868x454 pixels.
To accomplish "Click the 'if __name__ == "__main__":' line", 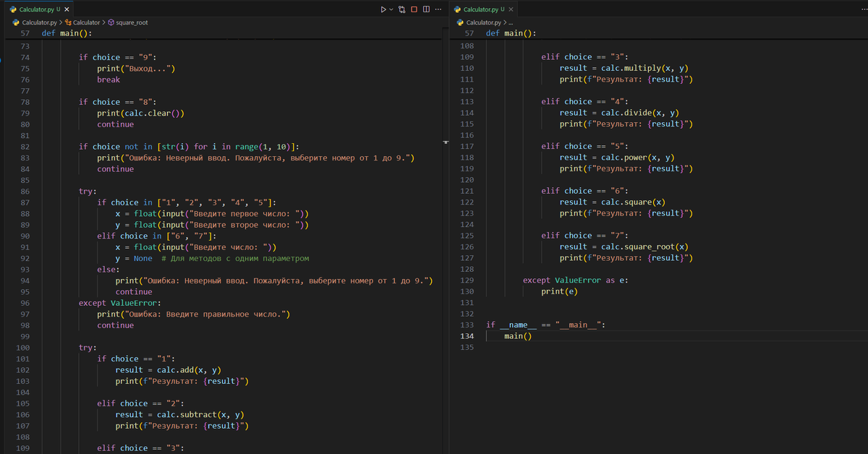I will point(545,325).
